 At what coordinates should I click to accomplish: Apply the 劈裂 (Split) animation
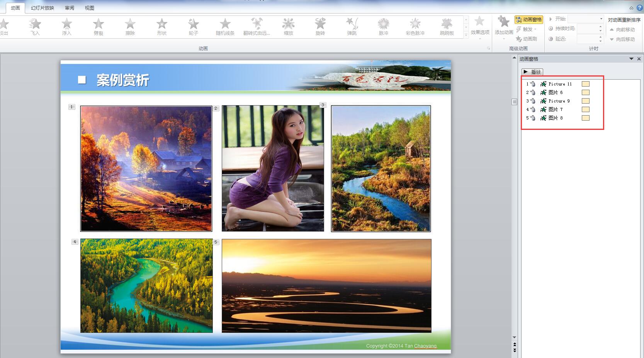click(99, 27)
